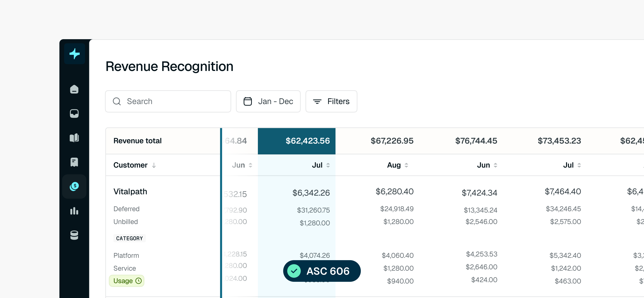Open the bar chart reports icon
This screenshot has height=298, width=644.
click(74, 211)
